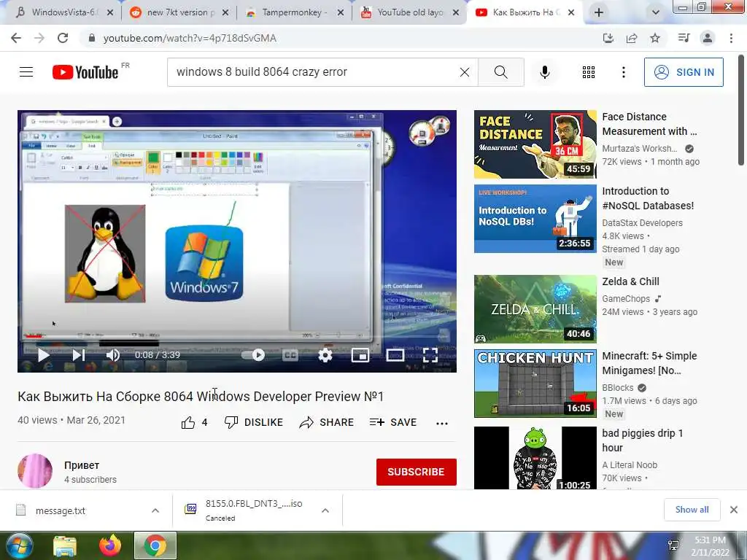
Task: Go to YouTube home via logo
Action: coord(85,72)
